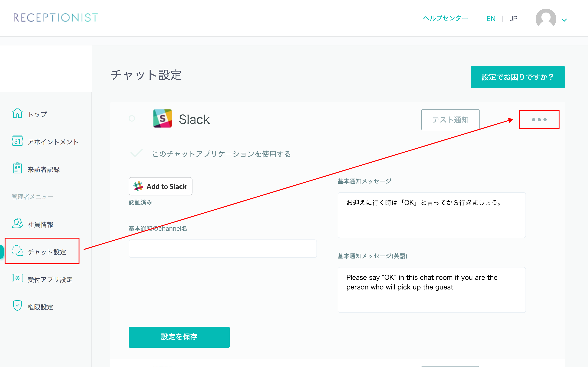
Task: Select the Slack radio button
Action: click(x=132, y=118)
